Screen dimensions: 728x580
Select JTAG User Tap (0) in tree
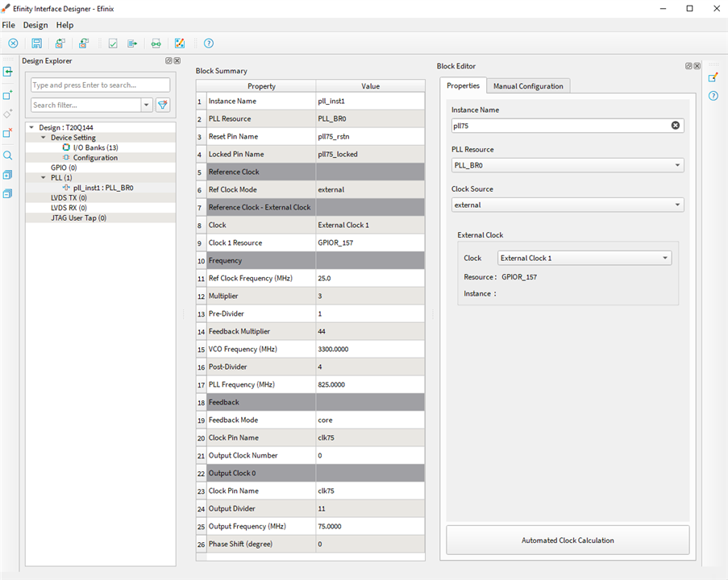click(x=78, y=218)
